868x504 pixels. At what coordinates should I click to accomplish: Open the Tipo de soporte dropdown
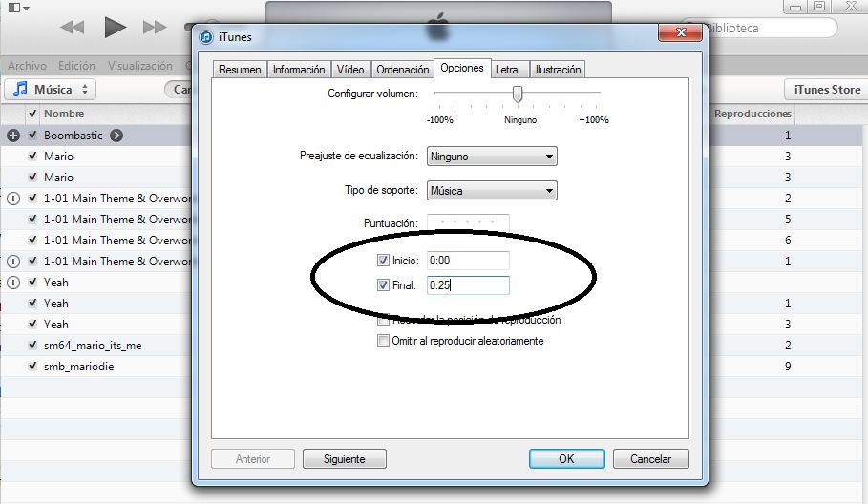pyautogui.click(x=492, y=191)
